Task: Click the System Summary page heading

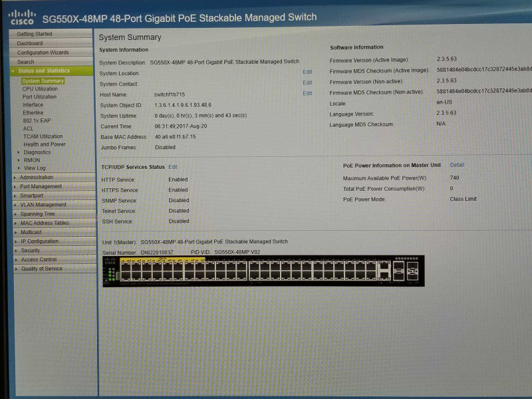Action: (x=130, y=37)
